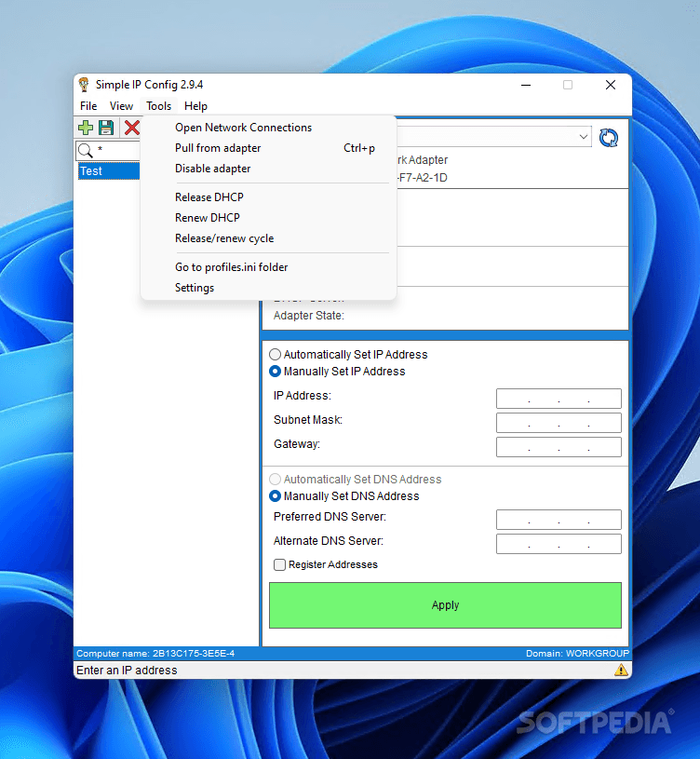Choose Renew DHCP

(x=268, y=218)
